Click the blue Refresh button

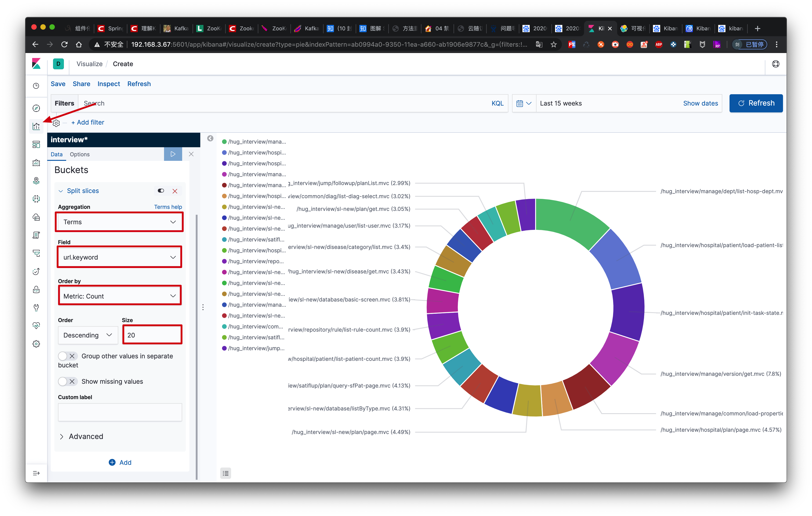pos(756,103)
